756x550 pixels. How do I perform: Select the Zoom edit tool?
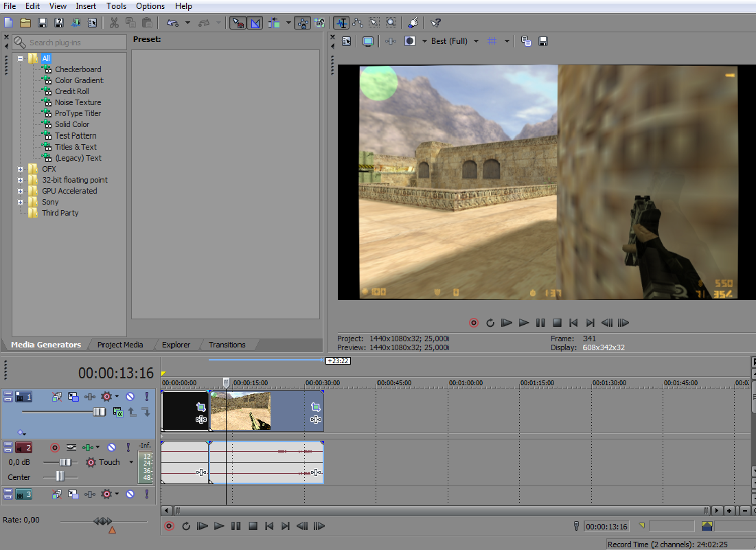(391, 23)
